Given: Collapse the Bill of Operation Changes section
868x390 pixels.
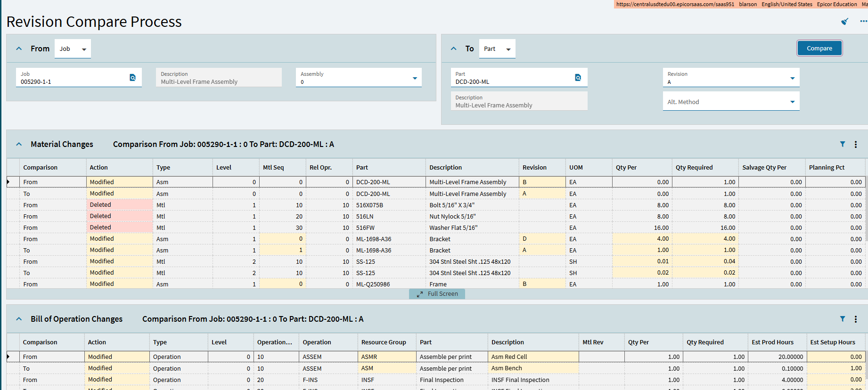Looking at the screenshot, I should (x=19, y=319).
